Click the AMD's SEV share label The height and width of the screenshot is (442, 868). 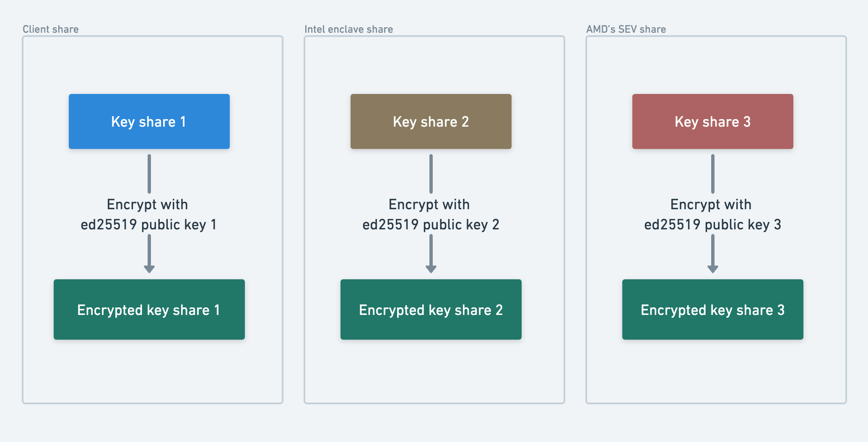click(x=626, y=29)
